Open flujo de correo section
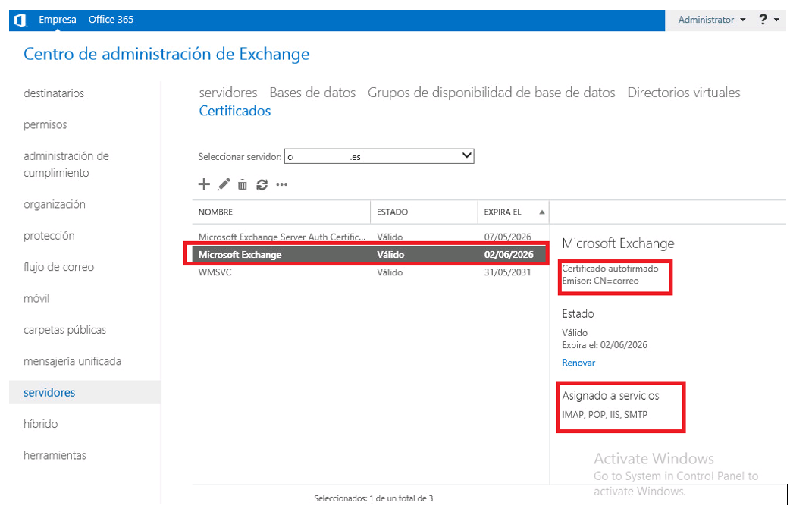This screenshot has width=812, height=512. click(x=58, y=268)
